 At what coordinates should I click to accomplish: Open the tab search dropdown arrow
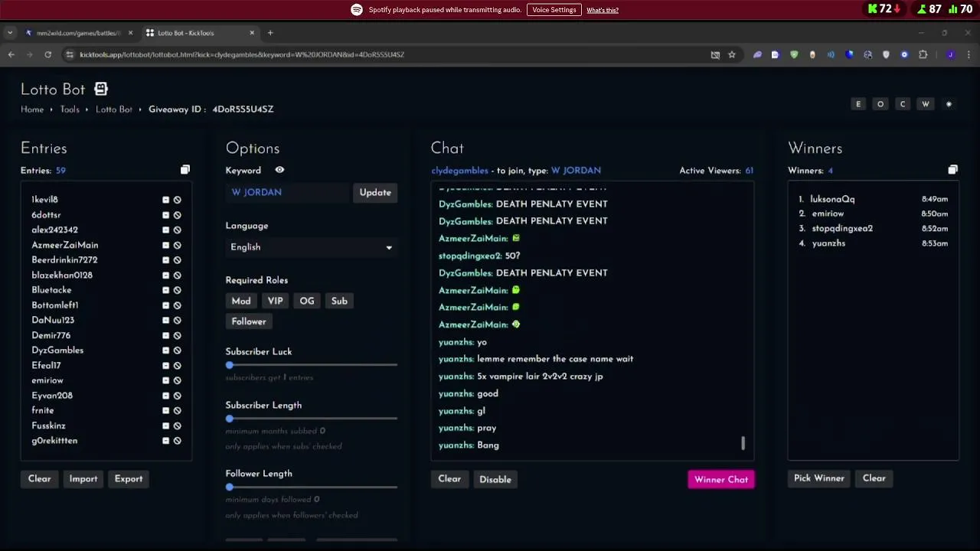click(x=9, y=33)
